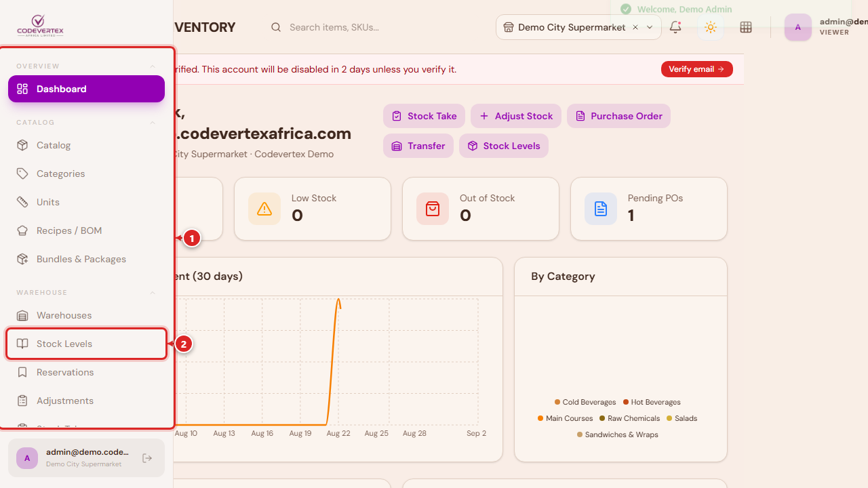The width and height of the screenshot is (868, 488).
Task: Clear the selected outlet with X
Action: (x=635, y=27)
